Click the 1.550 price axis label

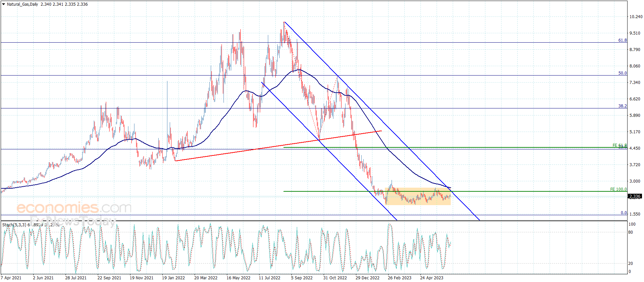coord(635,214)
